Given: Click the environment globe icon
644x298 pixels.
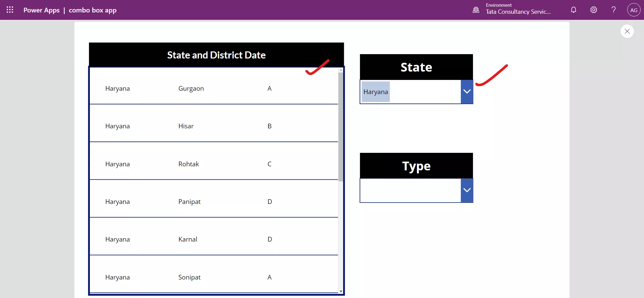Looking at the screenshot, I should point(476,10).
